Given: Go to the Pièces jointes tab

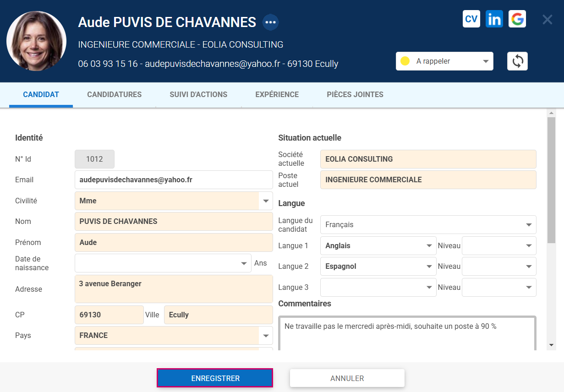Looking at the screenshot, I should [x=355, y=95].
